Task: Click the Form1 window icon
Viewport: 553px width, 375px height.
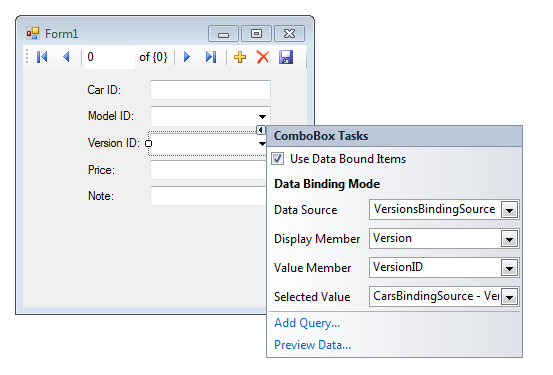Action: 33,34
